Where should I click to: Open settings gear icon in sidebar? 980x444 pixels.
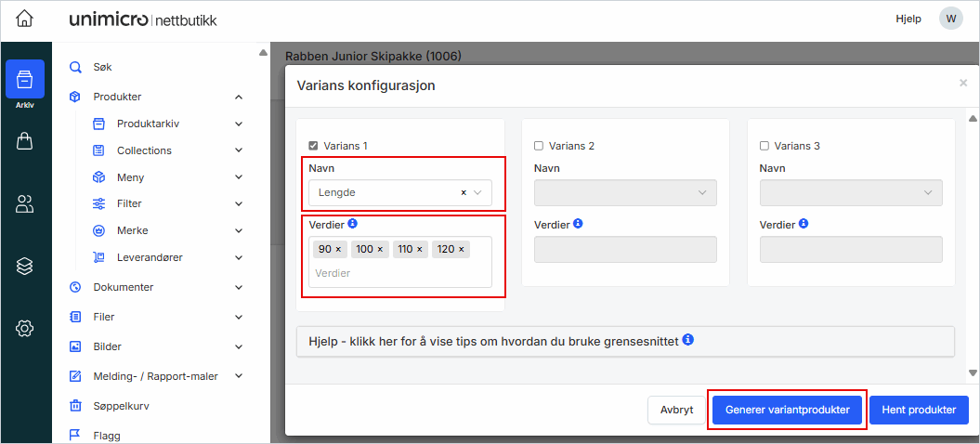click(25, 328)
